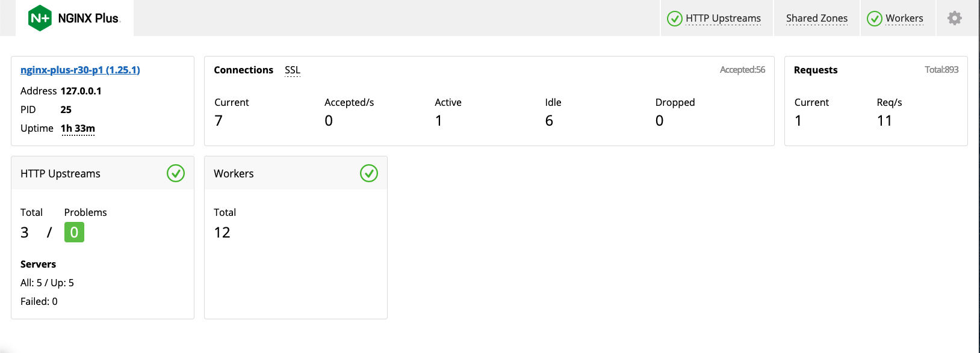Switch to the HTTP Upstreams tab
Viewport: 980px width, 353px height.
(723, 19)
